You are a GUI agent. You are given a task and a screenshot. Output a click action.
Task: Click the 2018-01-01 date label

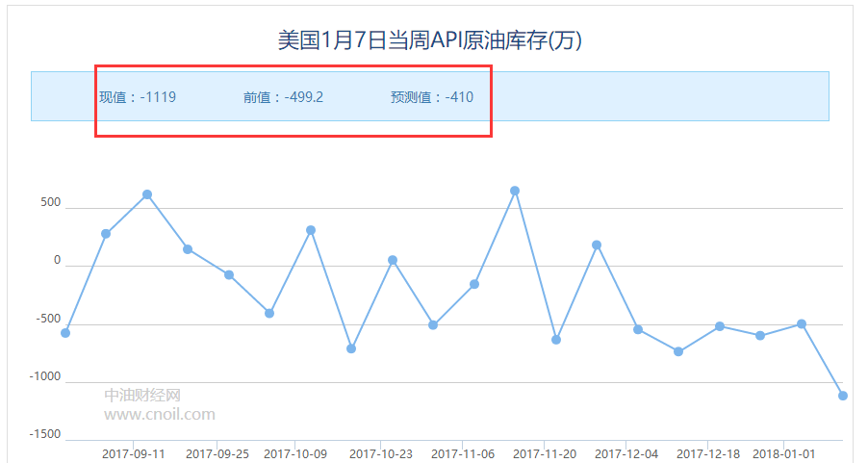pyautogui.click(x=784, y=453)
